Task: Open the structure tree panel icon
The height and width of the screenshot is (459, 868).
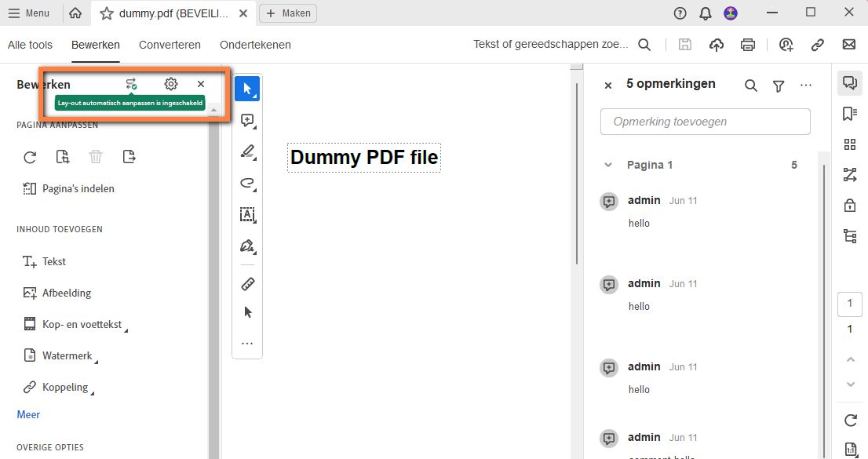Action: click(850, 236)
